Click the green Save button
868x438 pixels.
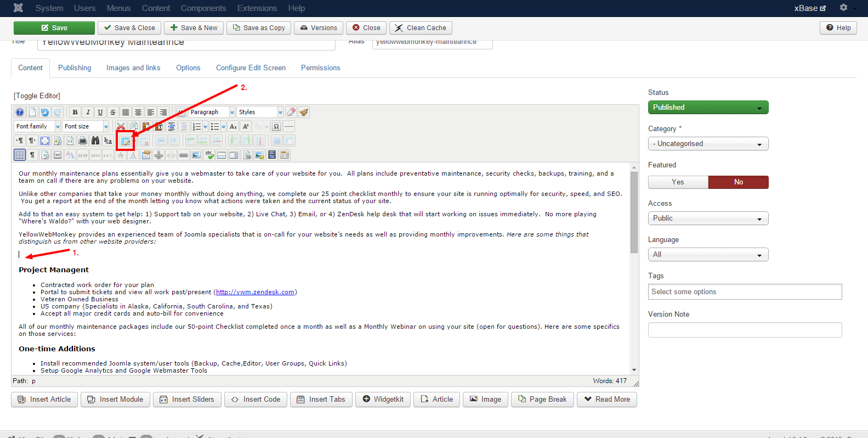(54, 28)
